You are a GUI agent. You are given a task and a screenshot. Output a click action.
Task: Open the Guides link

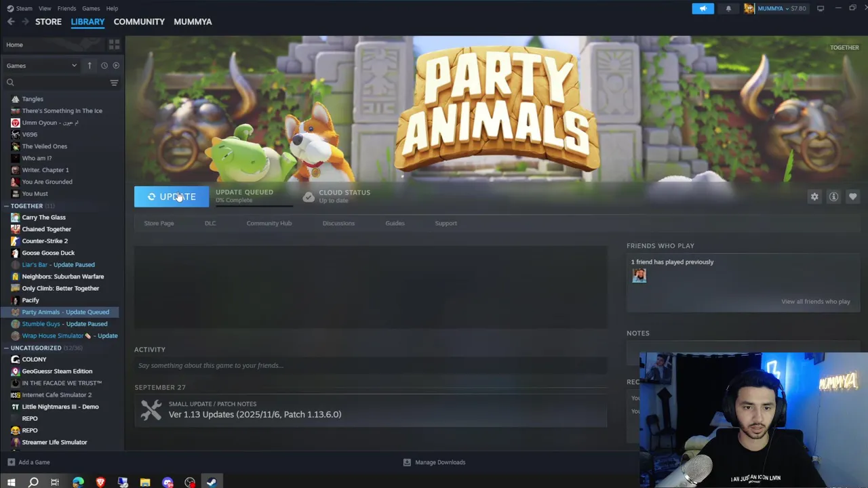[395, 223]
